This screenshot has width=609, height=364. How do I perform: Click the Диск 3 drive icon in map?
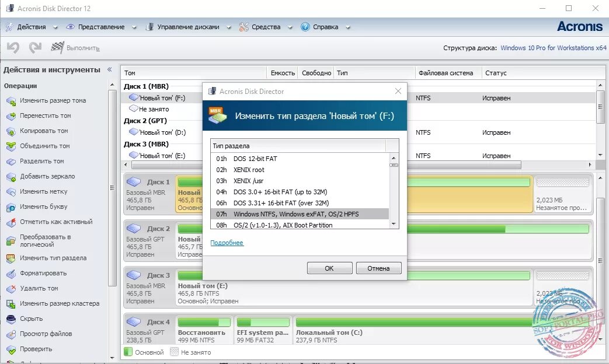(134, 275)
